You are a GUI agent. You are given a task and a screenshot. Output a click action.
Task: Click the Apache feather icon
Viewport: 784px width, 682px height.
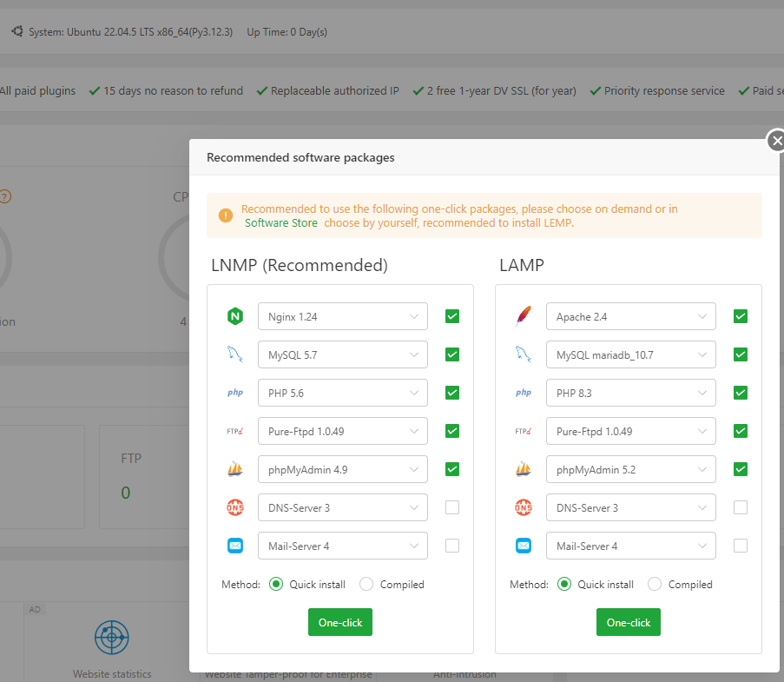tap(523, 317)
